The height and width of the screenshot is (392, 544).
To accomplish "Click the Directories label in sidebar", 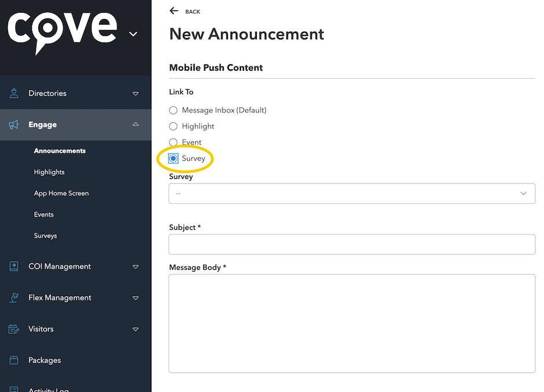I will click(48, 93).
